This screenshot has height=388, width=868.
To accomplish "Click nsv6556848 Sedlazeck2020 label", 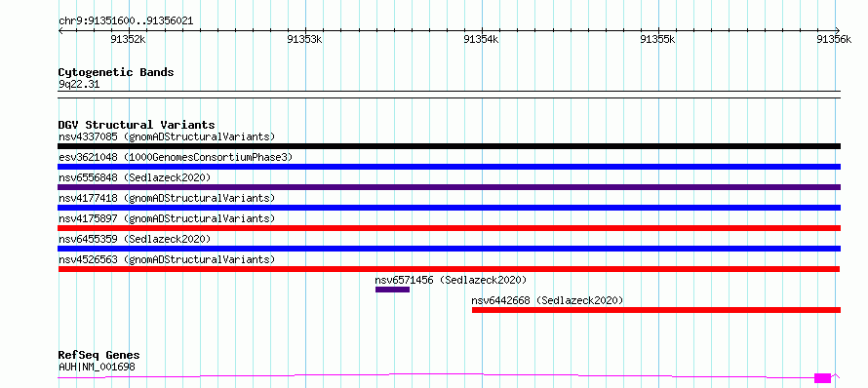I will tap(135, 177).
